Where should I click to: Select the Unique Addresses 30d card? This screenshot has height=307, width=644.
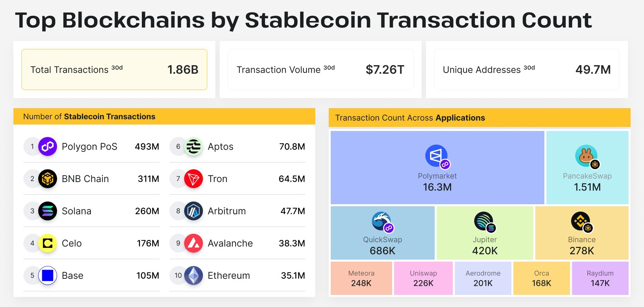[x=527, y=70]
